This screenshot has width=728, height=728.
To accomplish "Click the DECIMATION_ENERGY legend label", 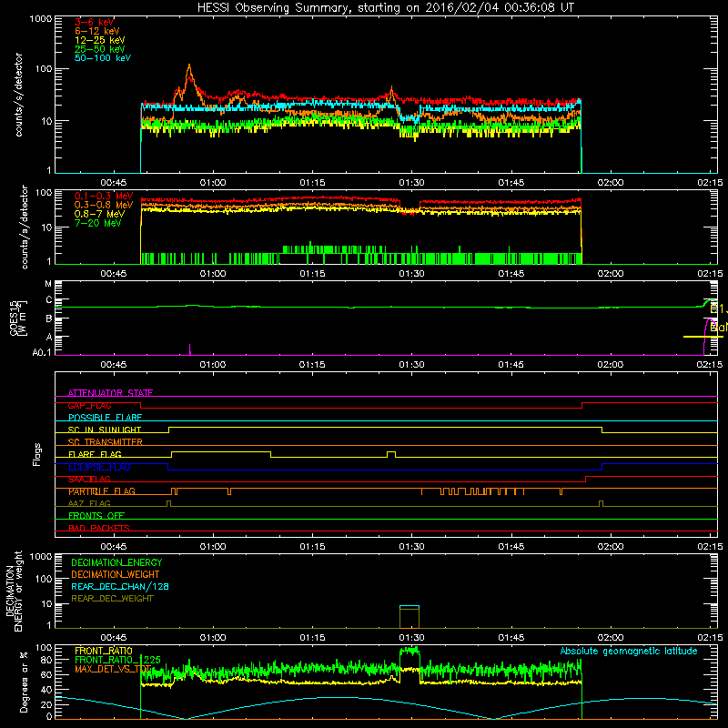I will pos(116,562).
